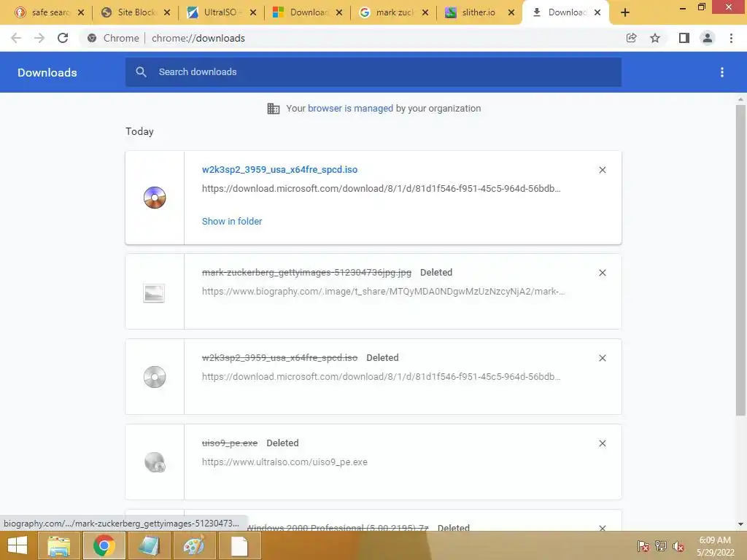Screen dimensions: 747x560
Task: Click the managed organization building icon
Action: [x=274, y=109]
